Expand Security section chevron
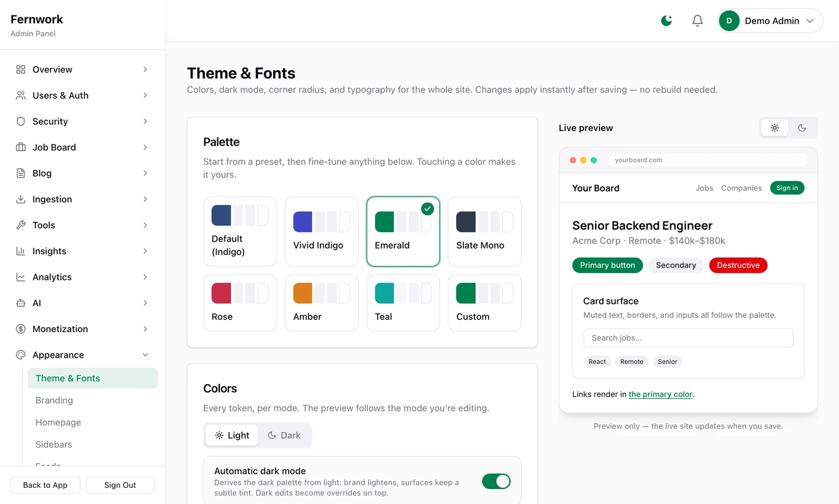Screen dimensions: 839x504 [145, 121]
